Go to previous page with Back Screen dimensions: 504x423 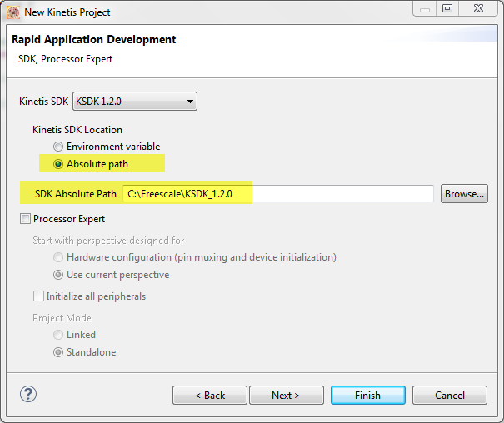209,396
